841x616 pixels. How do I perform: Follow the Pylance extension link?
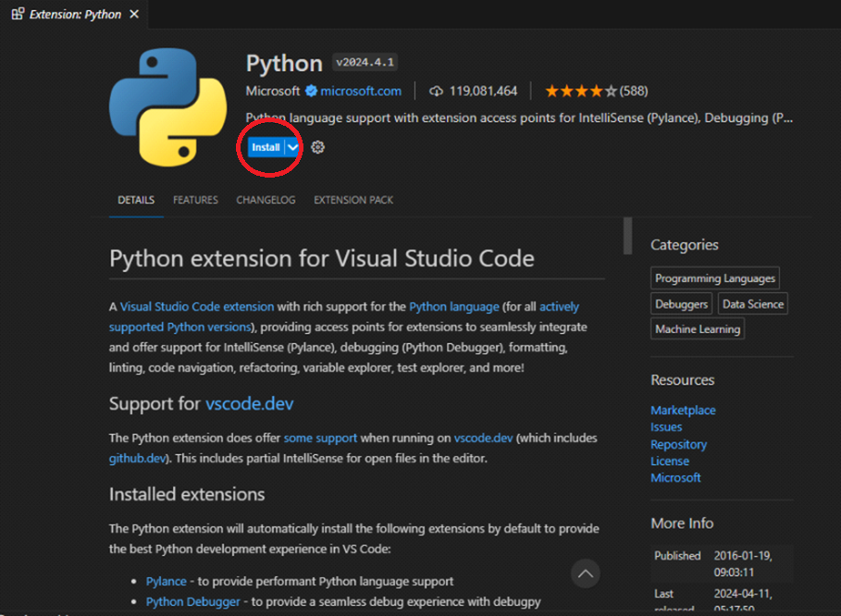167,581
